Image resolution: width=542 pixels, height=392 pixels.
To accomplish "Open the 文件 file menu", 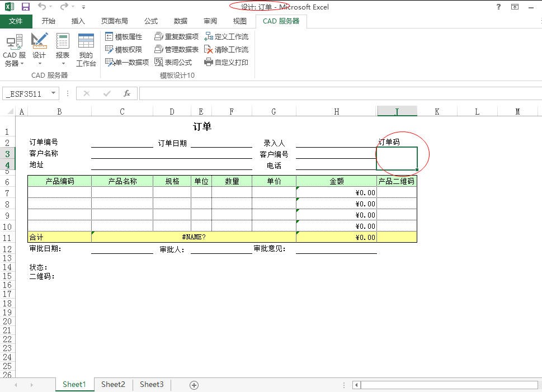I will tap(16, 21).
